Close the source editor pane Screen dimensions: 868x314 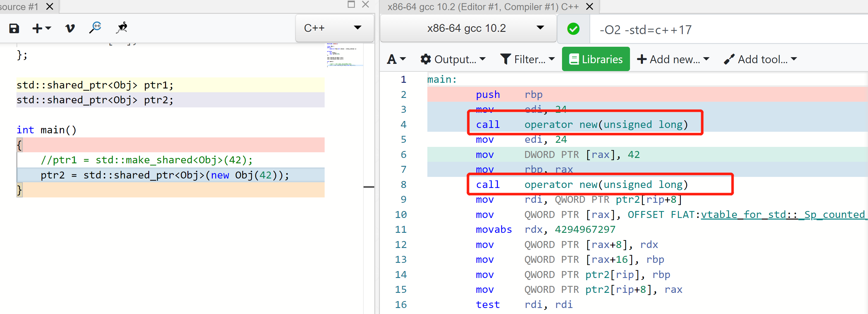(366, 4)
